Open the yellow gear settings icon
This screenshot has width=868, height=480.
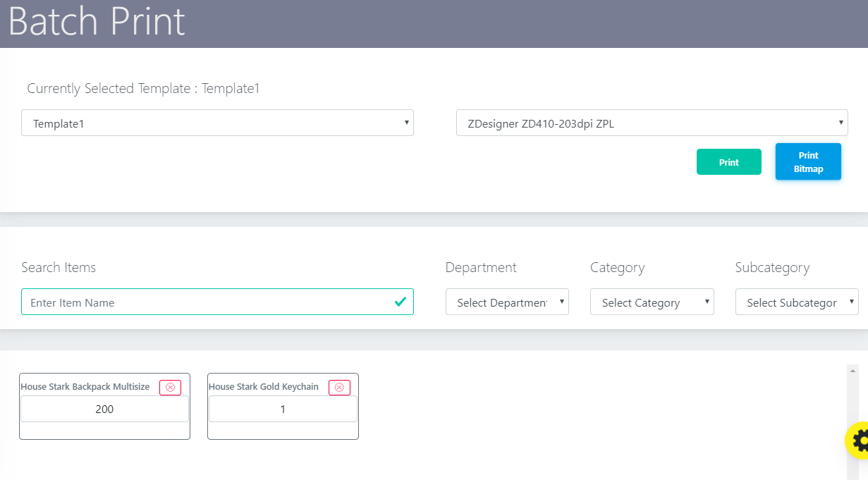[860, 441]
